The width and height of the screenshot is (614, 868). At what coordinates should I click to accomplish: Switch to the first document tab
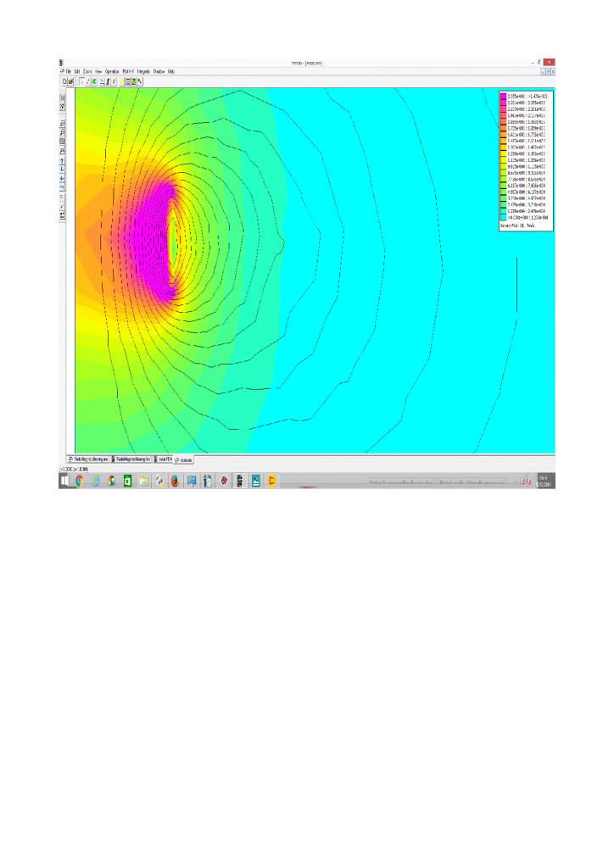pos(88,459)
